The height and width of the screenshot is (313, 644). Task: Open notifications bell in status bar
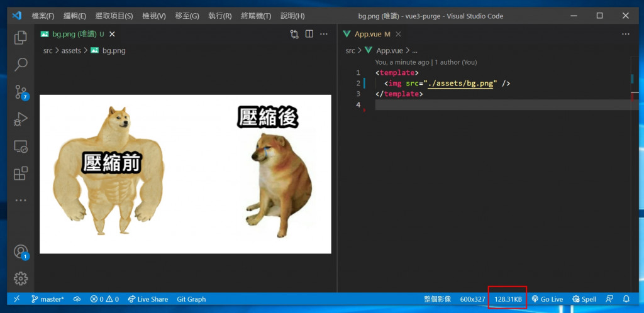pos(626,299)
